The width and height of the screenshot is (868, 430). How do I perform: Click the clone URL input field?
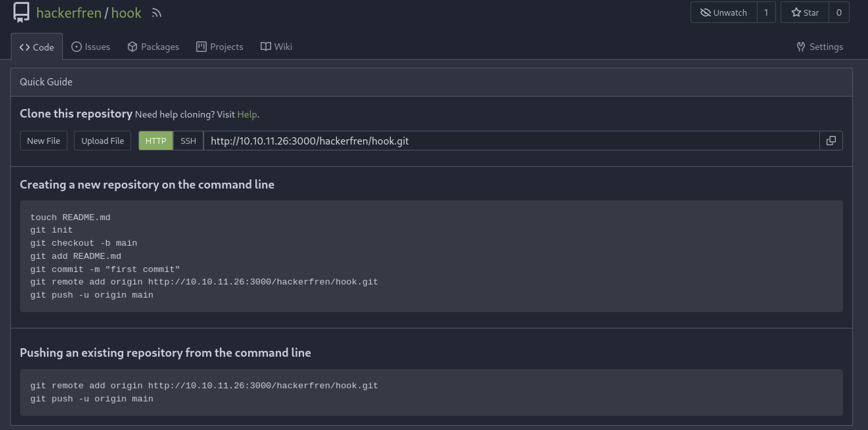coord(505,141)
